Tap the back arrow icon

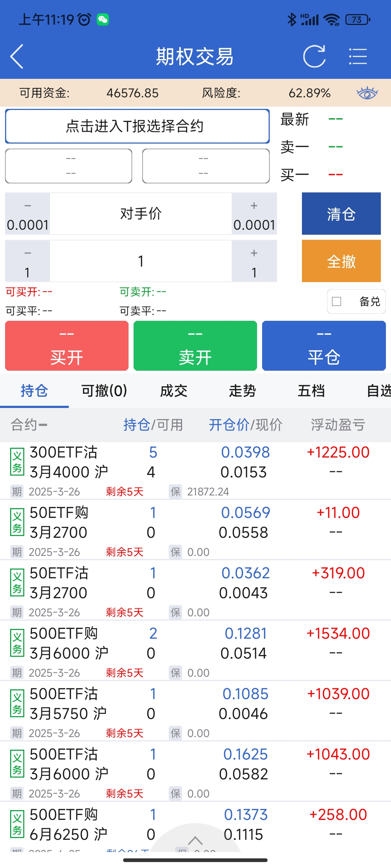pos(17,56)
